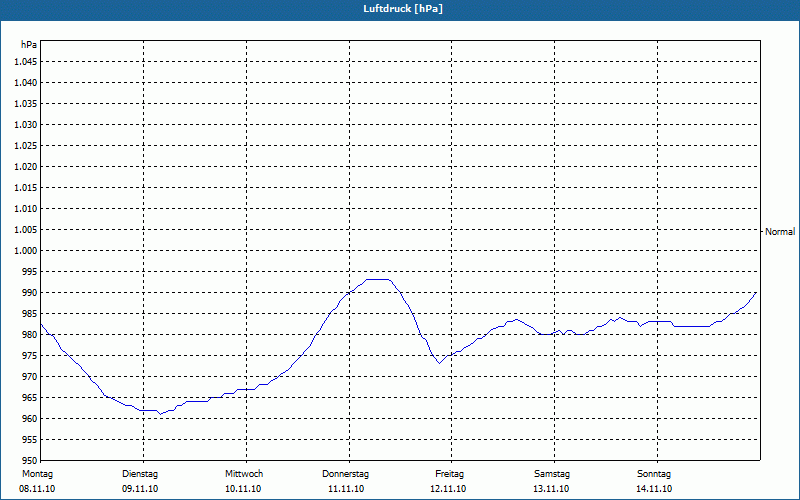Select the 1.040 y-axis value

pos(26,83)
